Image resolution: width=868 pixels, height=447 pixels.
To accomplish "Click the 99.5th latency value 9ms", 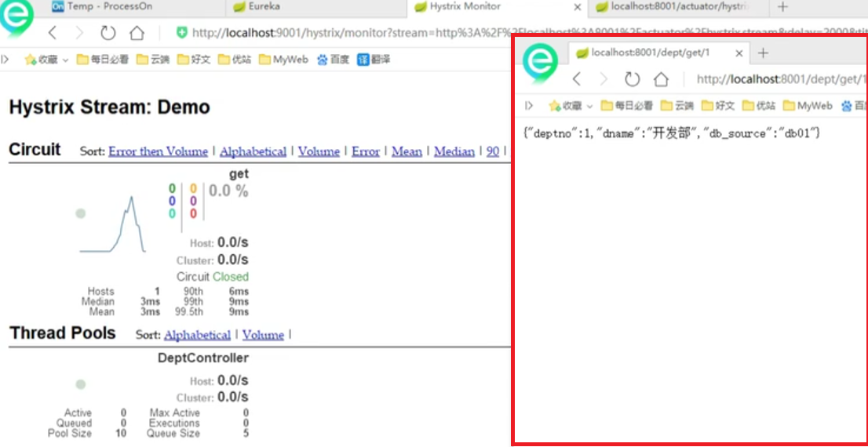I will (239, 312).
